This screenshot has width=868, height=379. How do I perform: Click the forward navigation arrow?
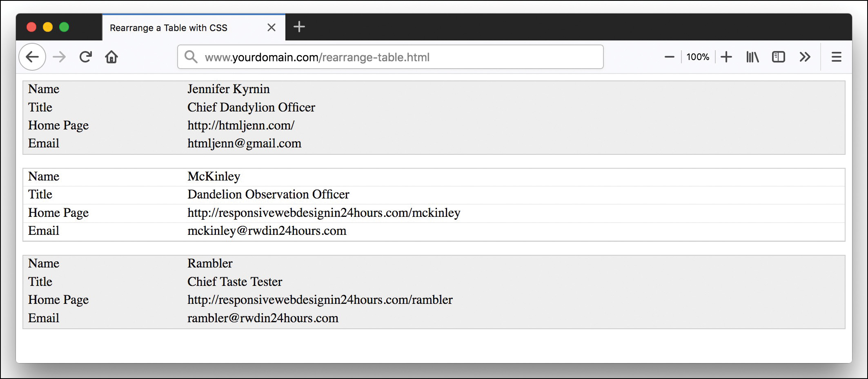coord(59,57)
